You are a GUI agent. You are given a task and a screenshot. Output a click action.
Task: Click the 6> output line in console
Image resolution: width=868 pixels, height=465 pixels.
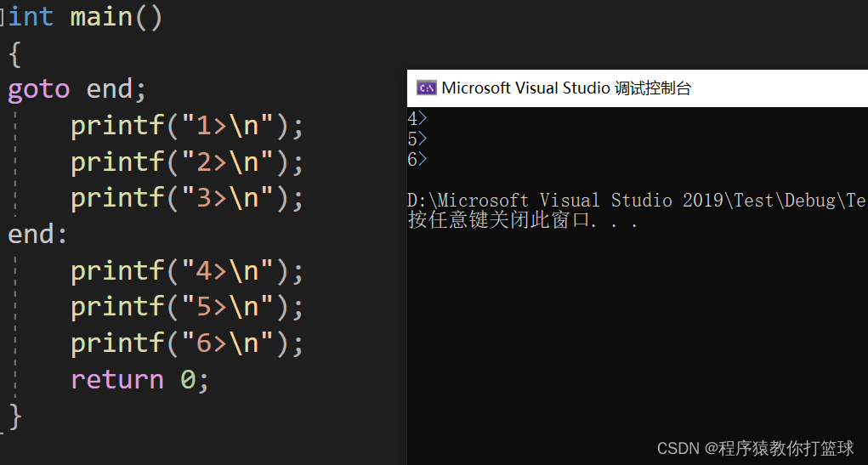pos(417,159)
